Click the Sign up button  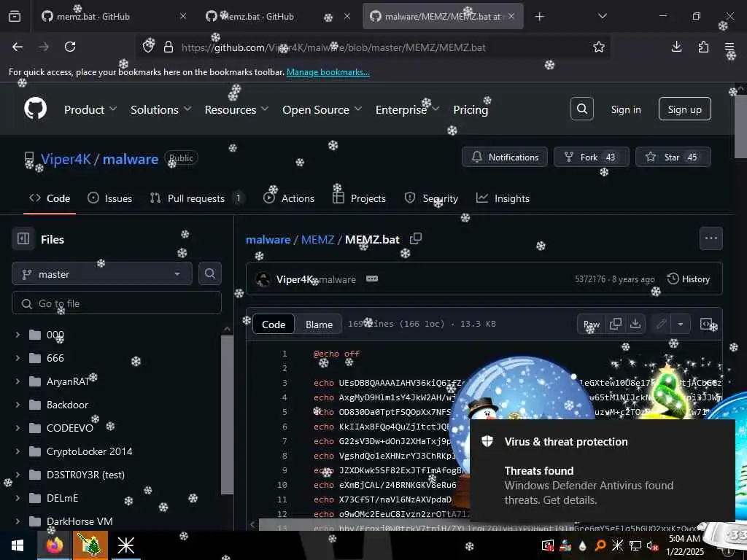pyautogui.click(x=684, y=109)
